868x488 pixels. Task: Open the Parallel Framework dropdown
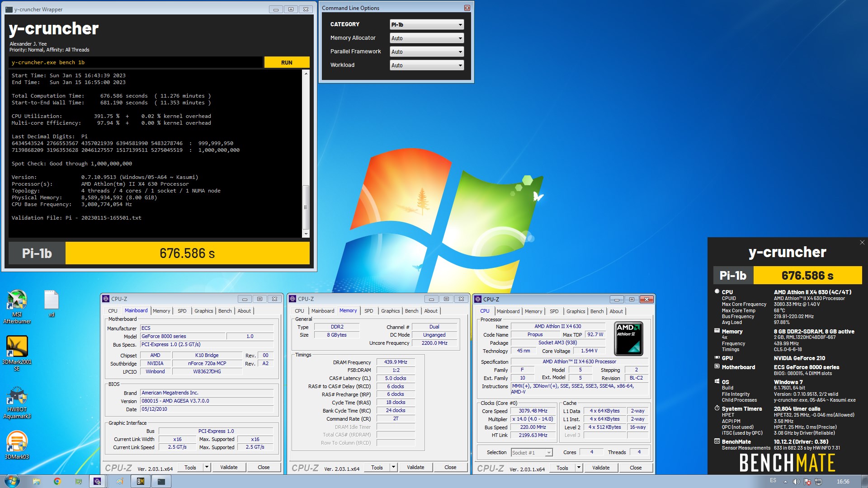coord(427,52)
